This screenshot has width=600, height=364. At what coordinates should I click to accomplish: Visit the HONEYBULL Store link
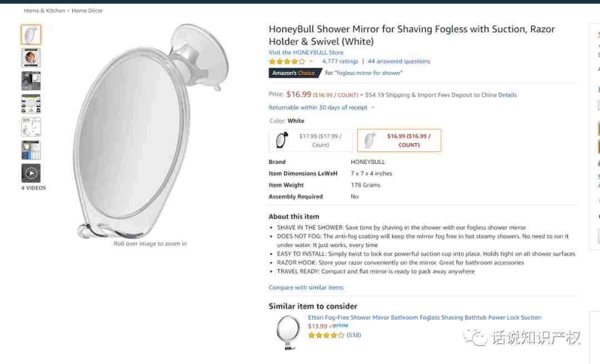pos(306,52)
